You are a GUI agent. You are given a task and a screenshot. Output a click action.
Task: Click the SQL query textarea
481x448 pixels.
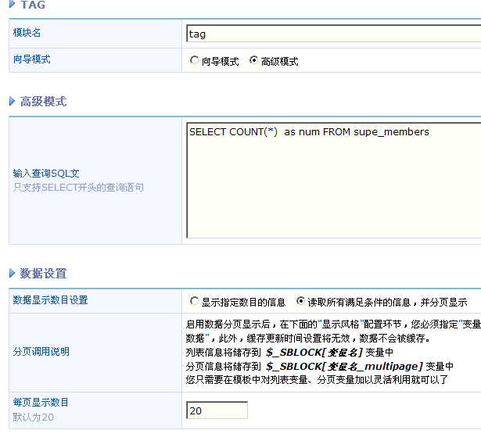tap(334, 181)
